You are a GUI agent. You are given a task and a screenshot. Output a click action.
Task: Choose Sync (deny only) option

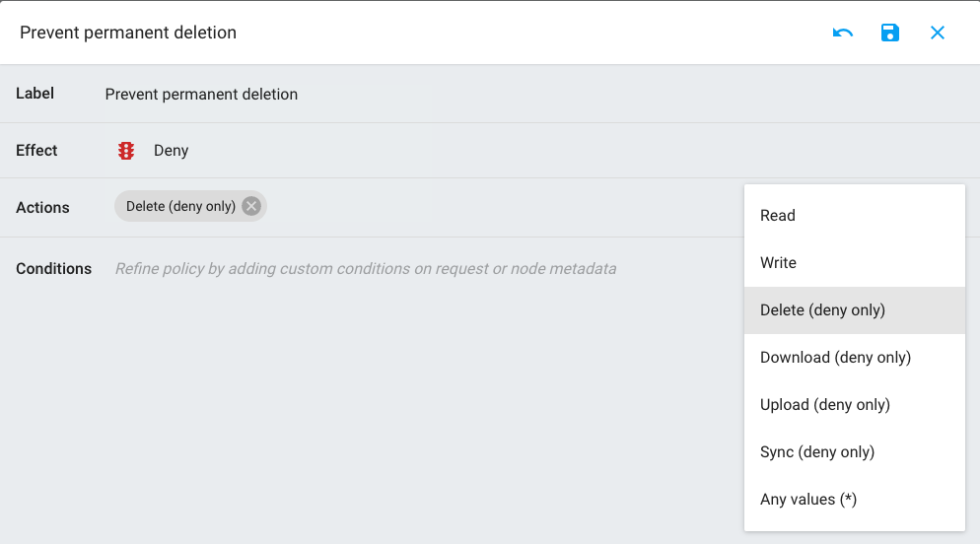click(x=855, y=452)
